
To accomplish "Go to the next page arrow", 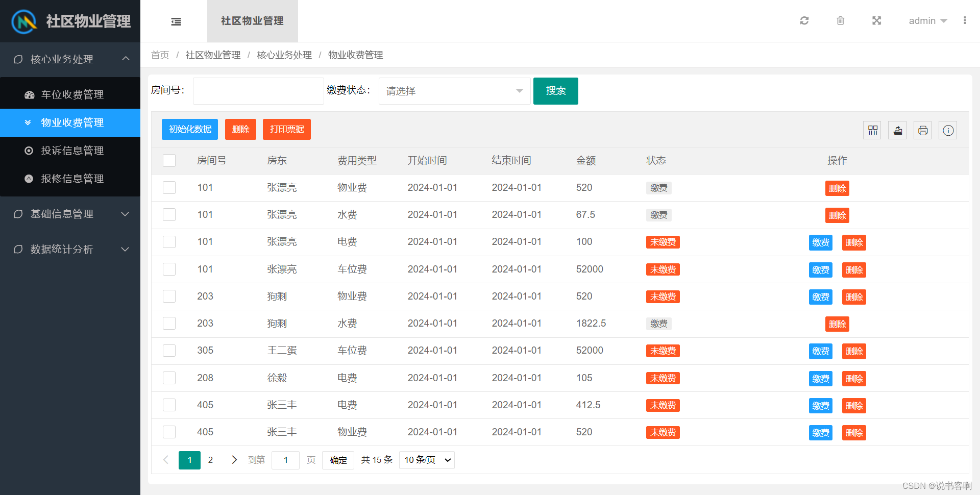I will (x=234, y=460).
